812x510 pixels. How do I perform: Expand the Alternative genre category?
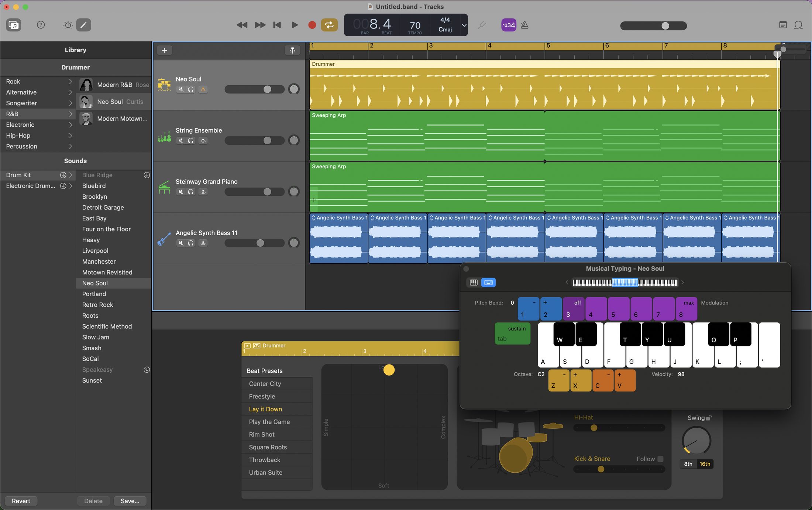click(x=70, y=92)
